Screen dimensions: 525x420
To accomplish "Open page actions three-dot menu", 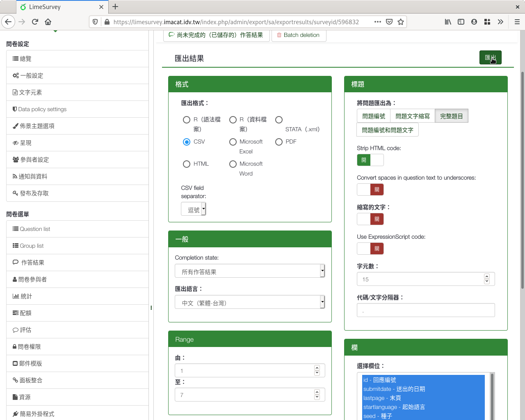I will coord(378,22).
